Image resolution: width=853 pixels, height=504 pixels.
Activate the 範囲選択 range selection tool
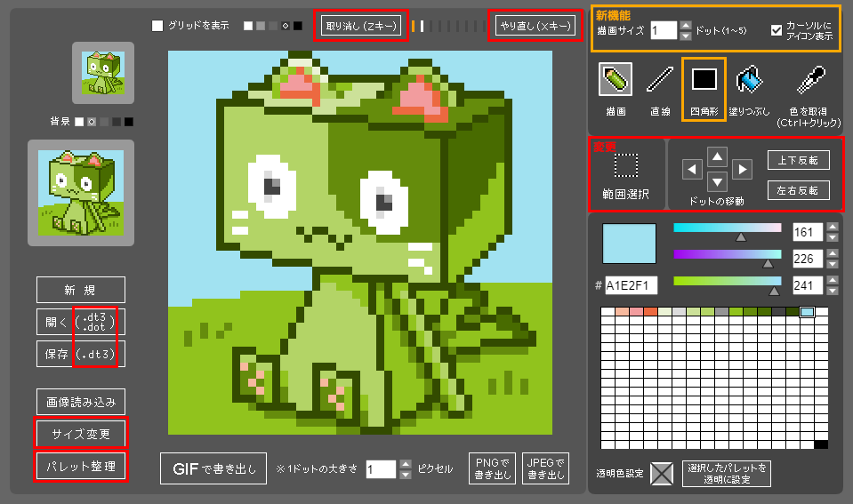pyautogui.click(x=625, y=165)
